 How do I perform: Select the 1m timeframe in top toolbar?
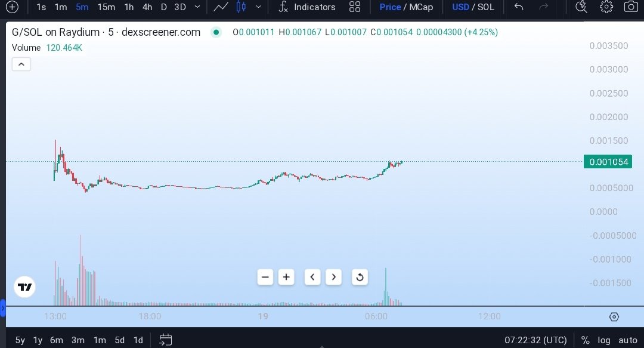click(x=61, y=7)
